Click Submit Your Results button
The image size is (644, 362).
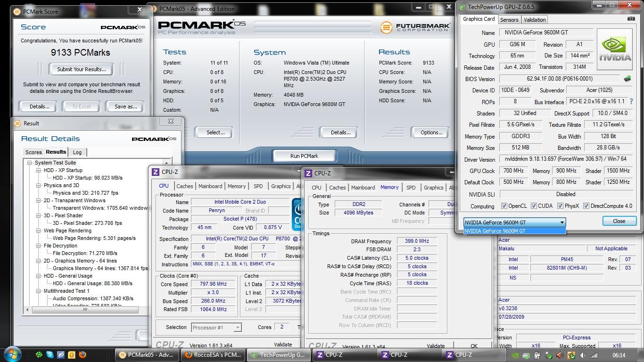[82, 69]
